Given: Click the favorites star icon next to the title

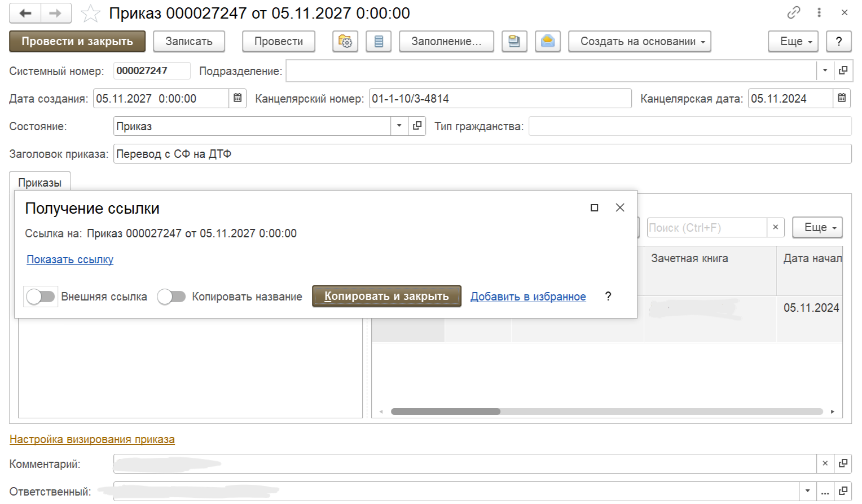Looking at the screenshot, I should 90,14.
